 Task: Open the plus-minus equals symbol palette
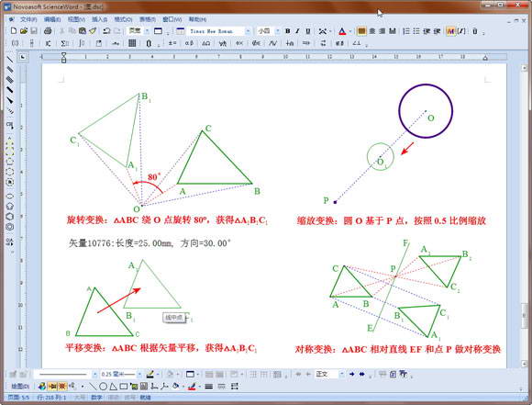click(x=172, y=43)
